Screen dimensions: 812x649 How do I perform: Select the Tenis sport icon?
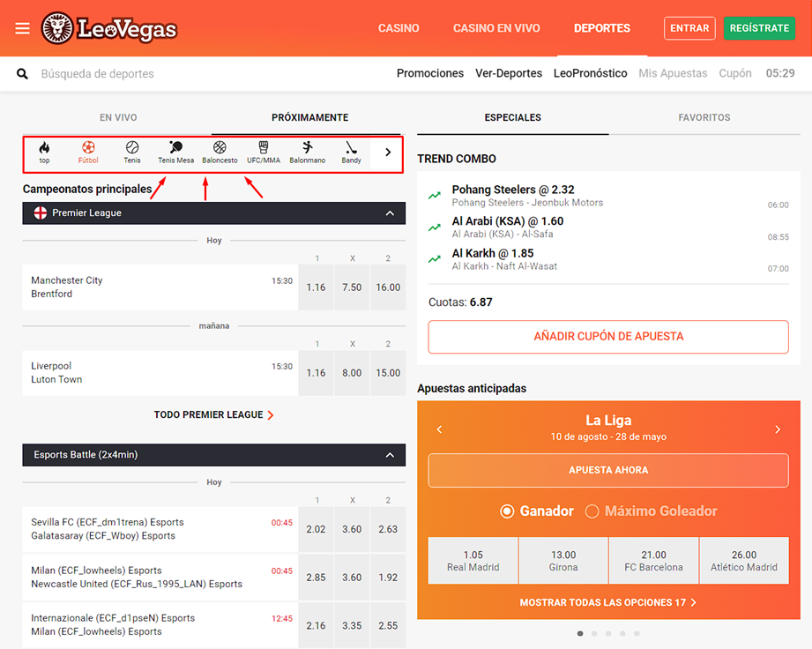[132, 153]
